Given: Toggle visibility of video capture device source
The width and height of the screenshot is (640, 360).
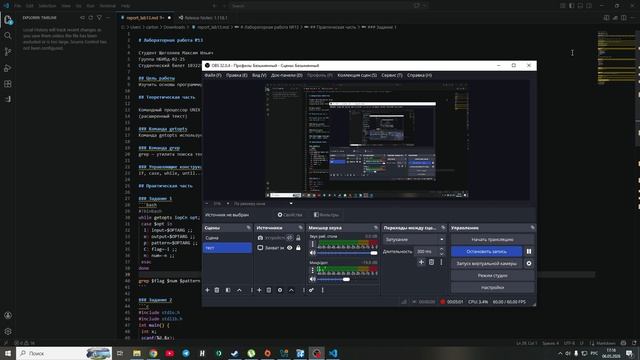Looking at the screenshot, I should pos(290,238).
